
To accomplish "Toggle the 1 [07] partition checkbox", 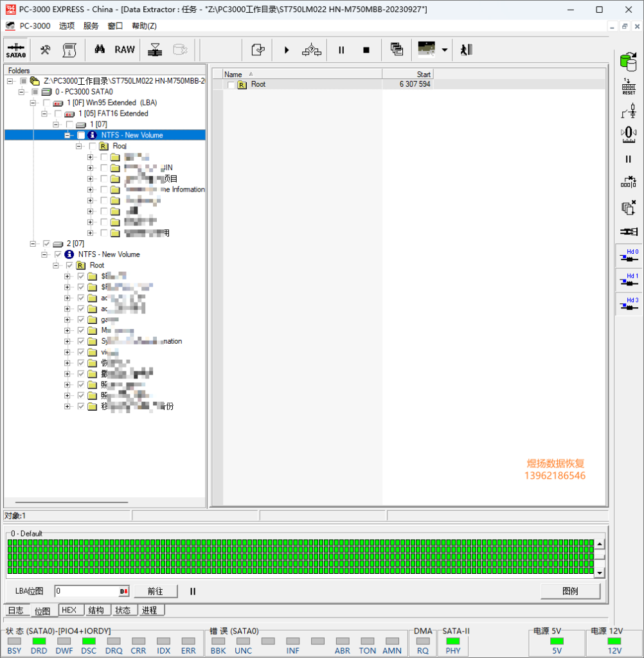I will [69, 125].
